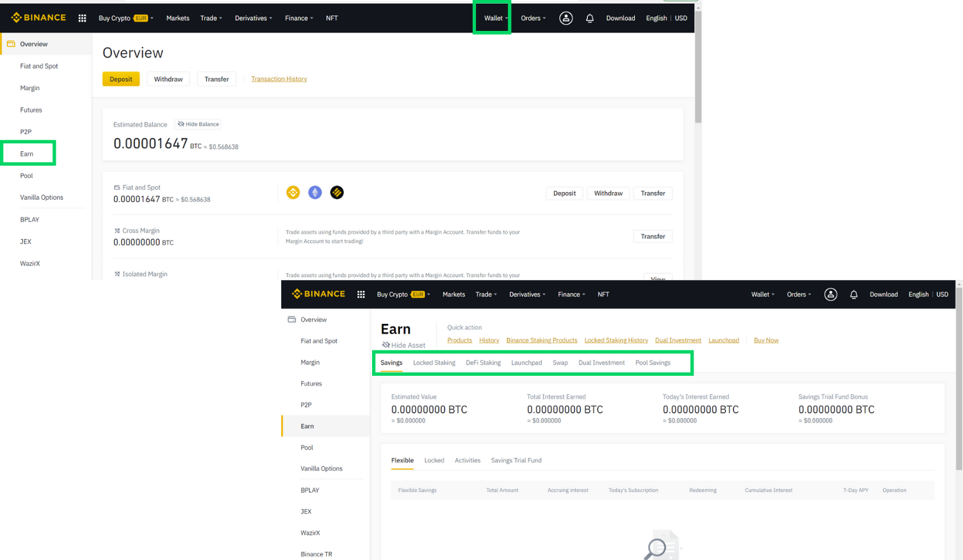This screenshot has height=560, width=963.
Task: Expand Derivatives dropdown on the Earn page
Action: point(527,295)
